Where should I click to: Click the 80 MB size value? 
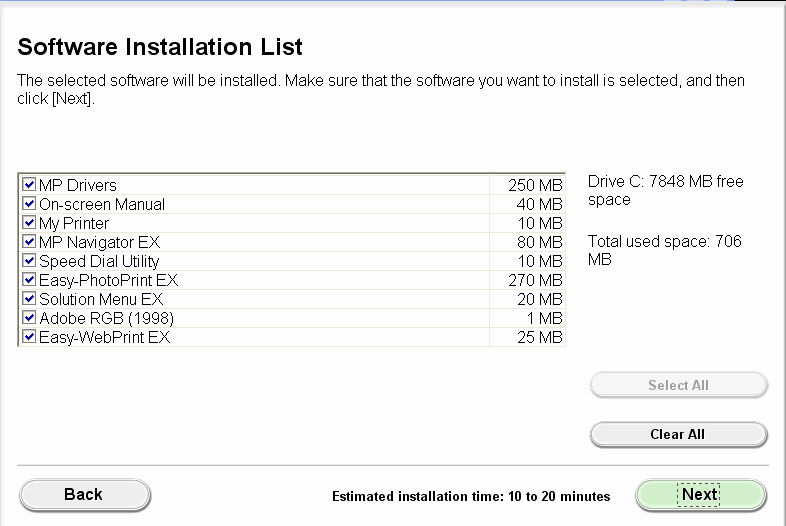pyautogui.click(x=539, y=242)
